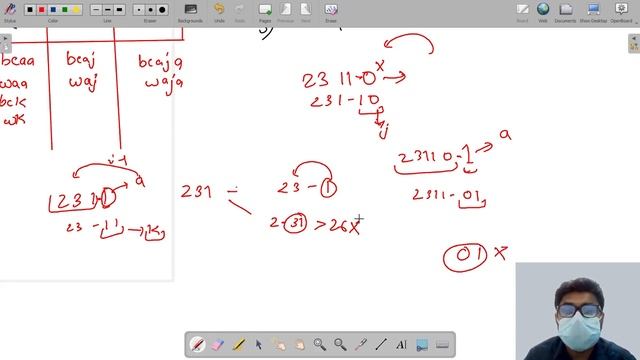Viewport: 640px width, 360px height.
Task: Choose the small eraser size
Action: click(x=139, y=9)
